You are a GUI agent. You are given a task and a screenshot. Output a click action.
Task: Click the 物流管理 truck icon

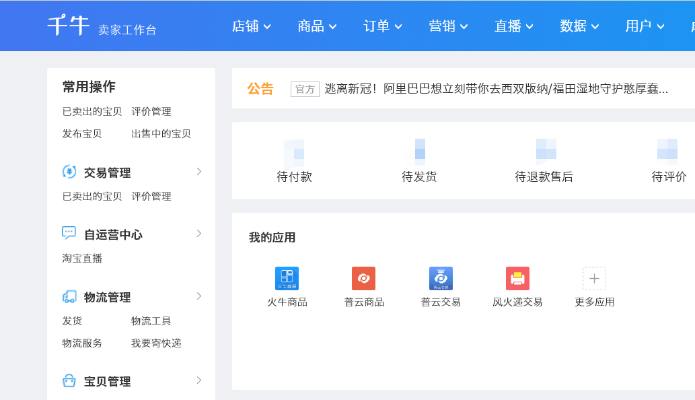69,297
